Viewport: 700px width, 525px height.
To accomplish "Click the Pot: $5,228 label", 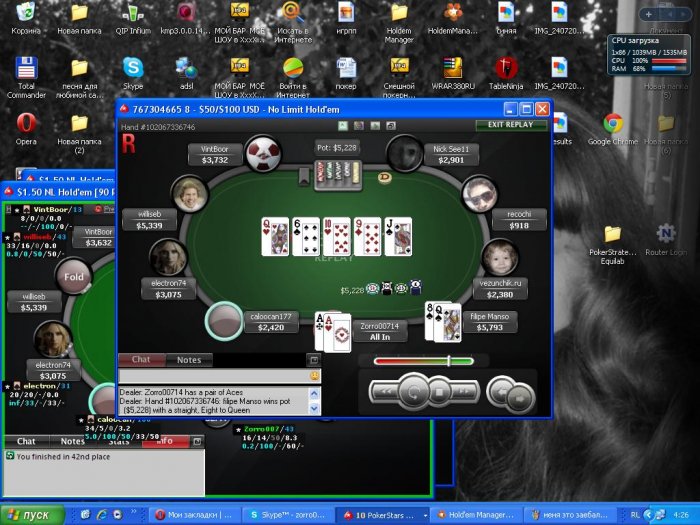I will pos(337,148).
